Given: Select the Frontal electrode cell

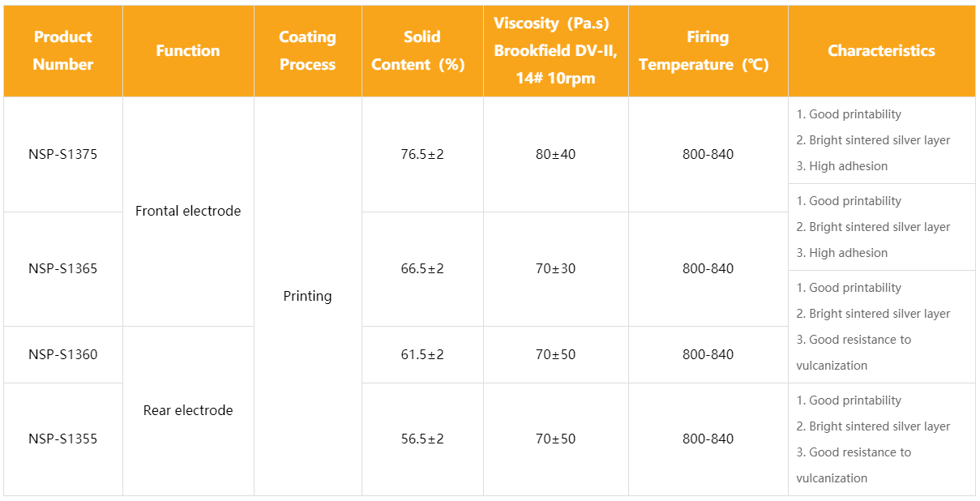Looking at the screenshot, I should (x=188, y=212).
